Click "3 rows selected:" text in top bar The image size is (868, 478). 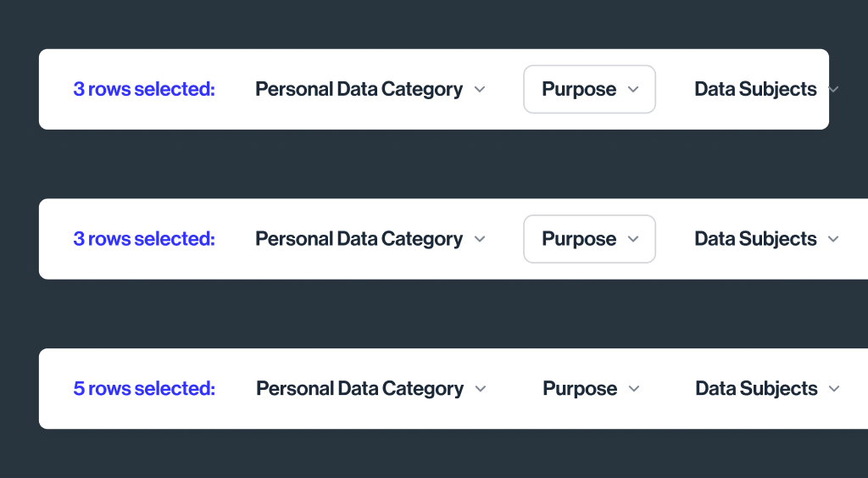[x=144, y=89]
